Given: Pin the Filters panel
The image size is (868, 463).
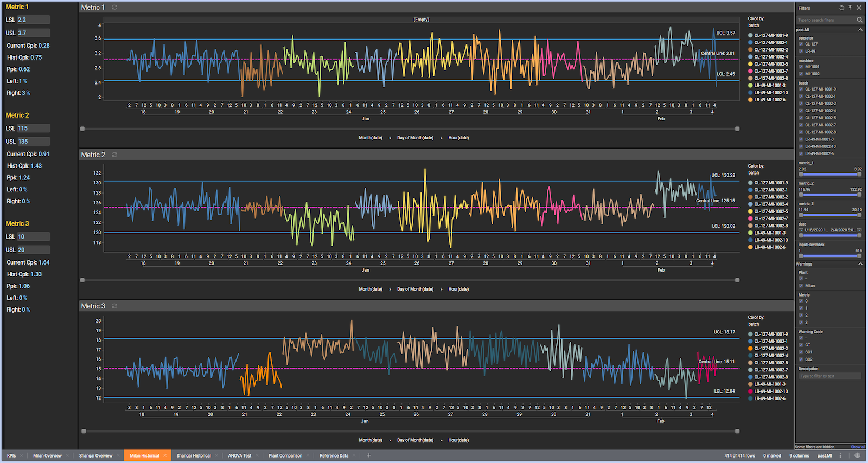Looking at the screenshot, I should [x=850, y=8].
